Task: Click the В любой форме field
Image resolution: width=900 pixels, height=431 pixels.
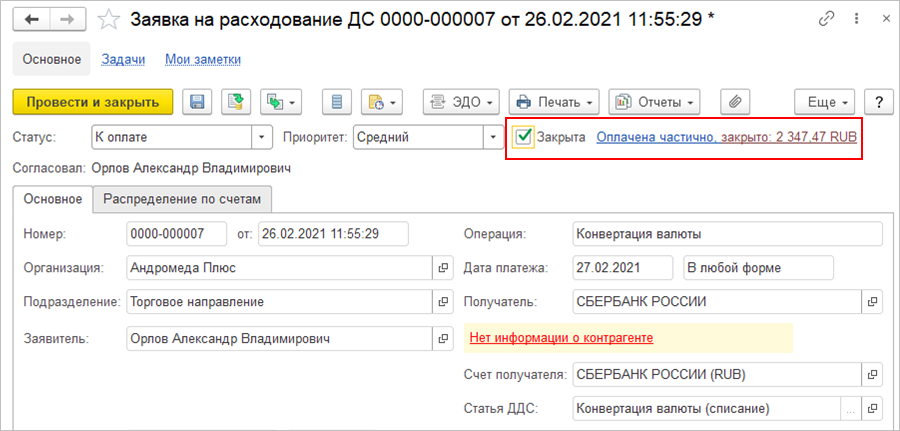Action: click(758, 267)
